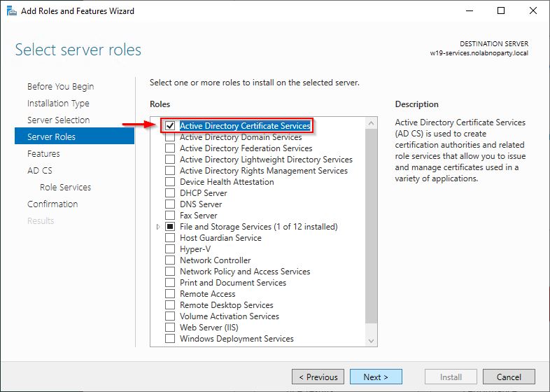Select Active Directory Rights Management Services checkbox

(x=170, y=171)
